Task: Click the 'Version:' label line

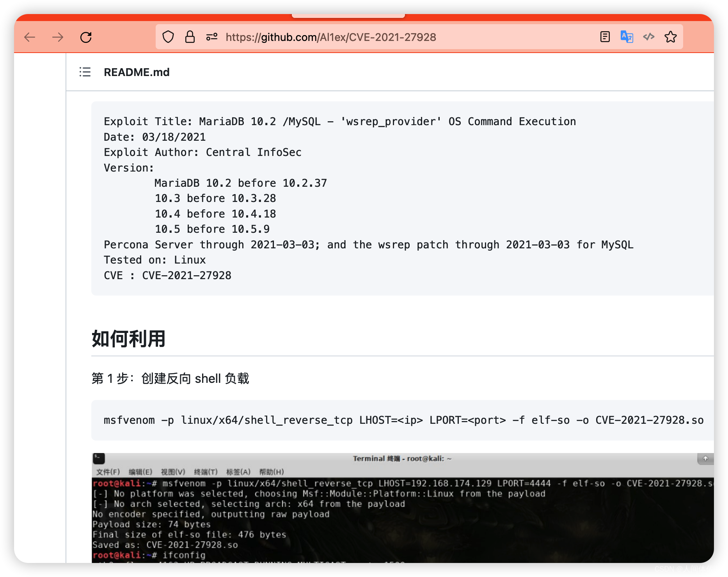Action: (x=129, y=168)
